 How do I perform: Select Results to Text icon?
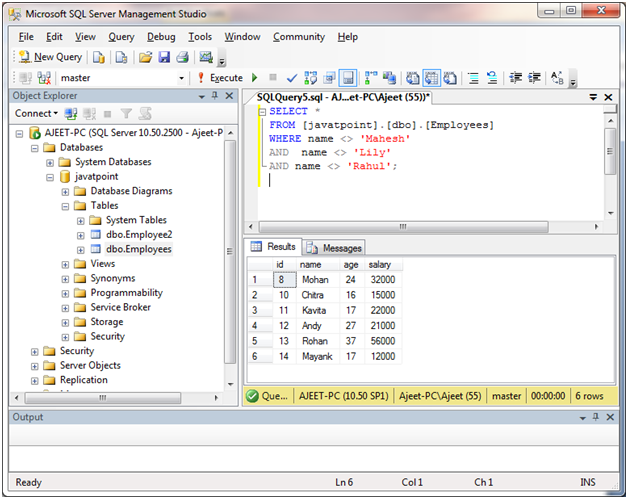pos(413,78)
